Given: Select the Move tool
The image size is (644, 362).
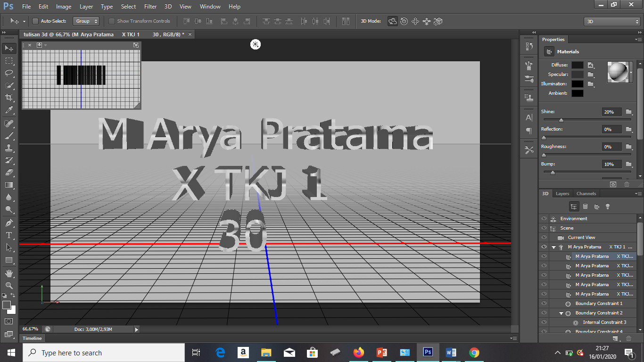Looking at the screenshot, I should point(8,48).
